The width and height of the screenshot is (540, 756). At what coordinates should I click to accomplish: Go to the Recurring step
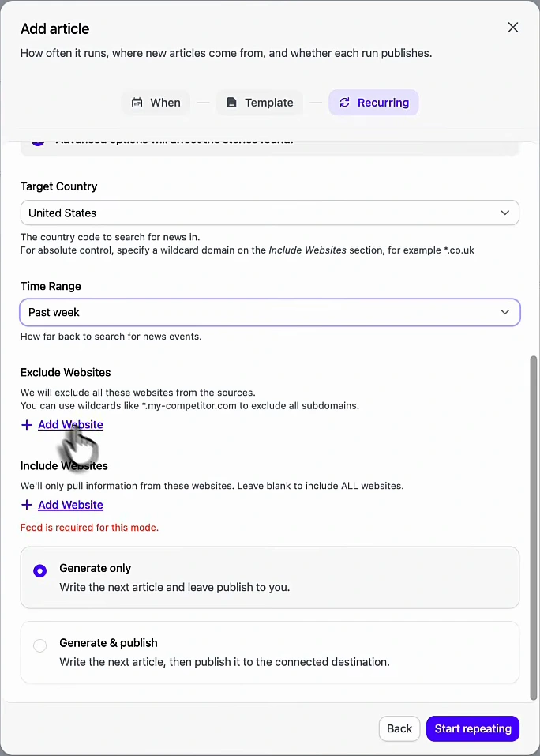pyautogui.click(x=373, y=103)
